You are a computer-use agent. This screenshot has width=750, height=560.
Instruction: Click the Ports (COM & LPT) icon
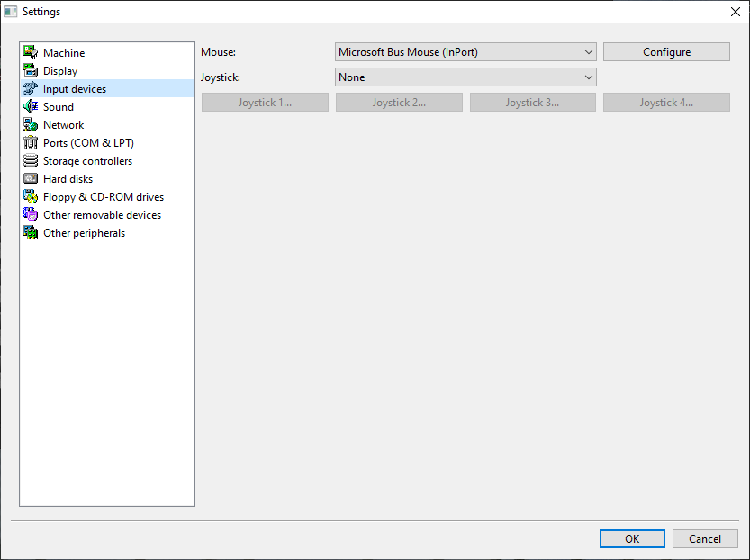pyautogui.click(x=31, y=142)
